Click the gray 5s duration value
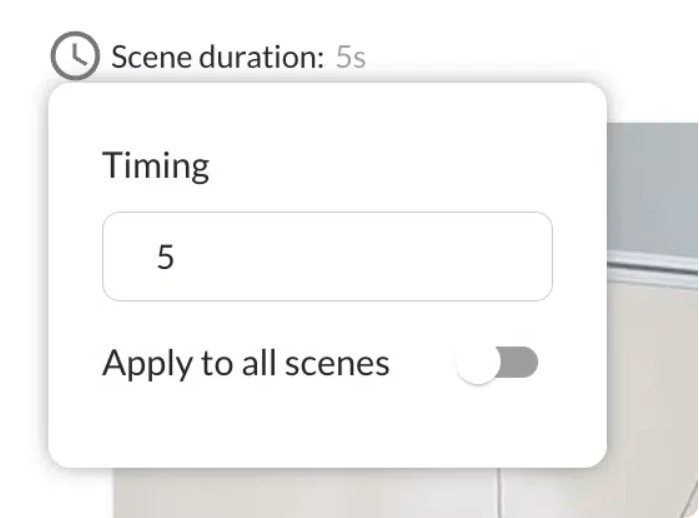Screen dimensions: 699x518 coord(350,57)
